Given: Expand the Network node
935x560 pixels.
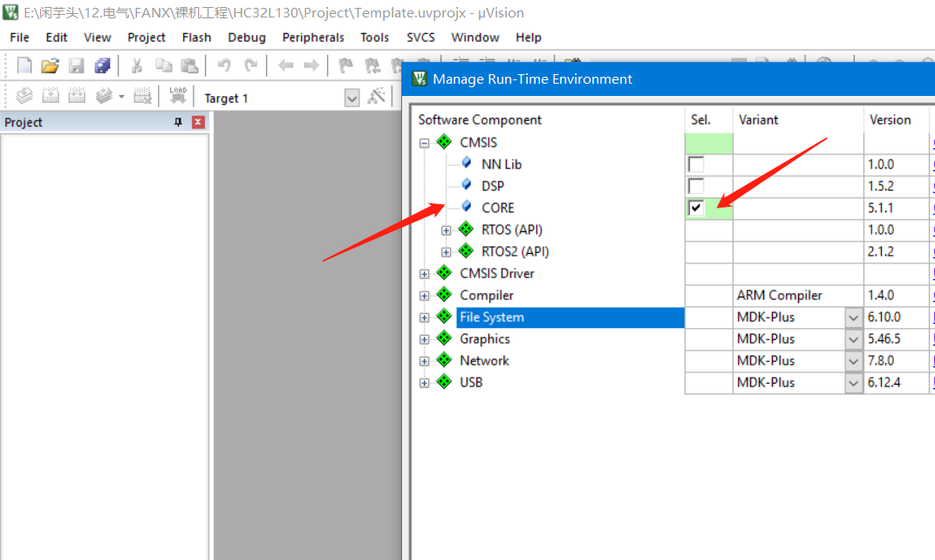Looking at the screenshot, I should [x=424, y=361].
